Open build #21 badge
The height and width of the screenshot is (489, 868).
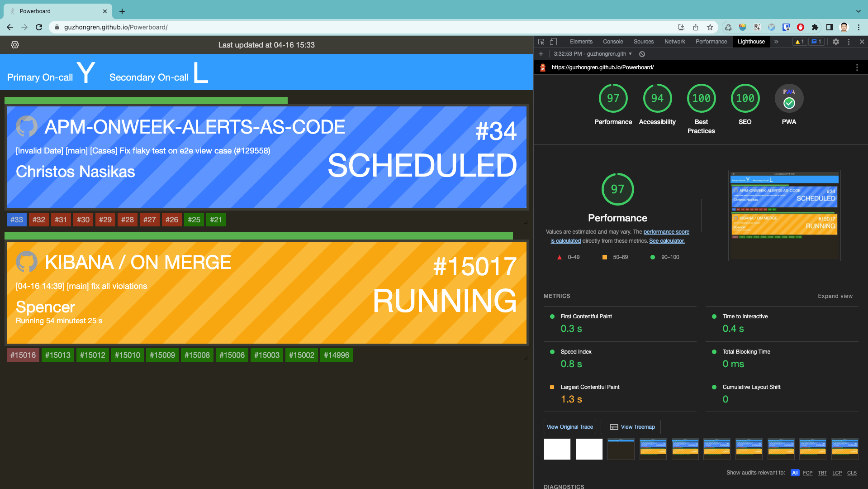click(x=216, y=220)
